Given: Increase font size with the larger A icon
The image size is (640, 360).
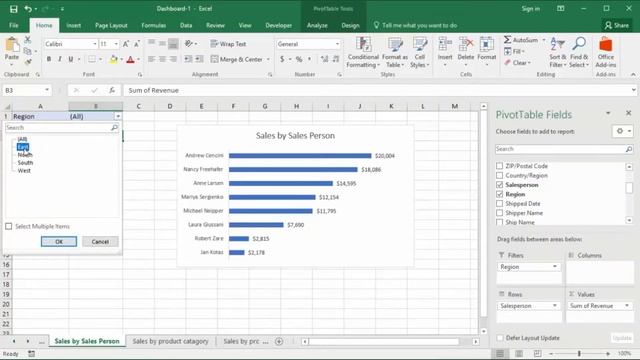Looking at the screenshot, I should click(126, 44).
